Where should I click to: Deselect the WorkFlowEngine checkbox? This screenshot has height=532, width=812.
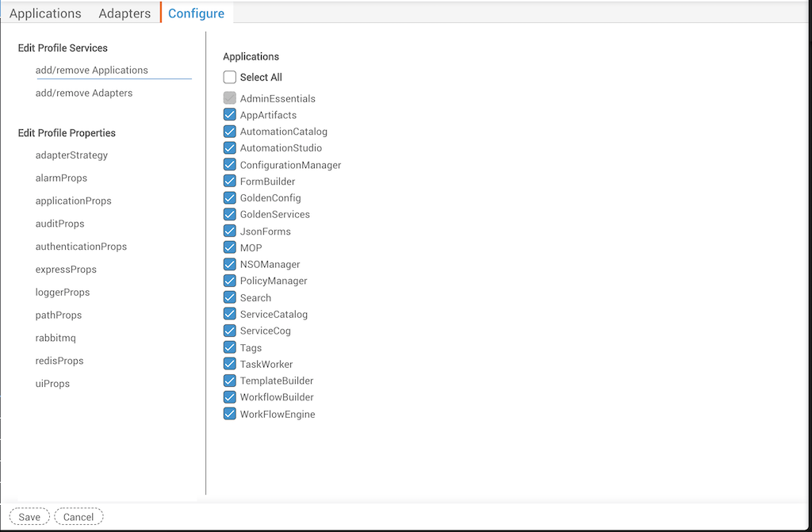tap(230, 414)
